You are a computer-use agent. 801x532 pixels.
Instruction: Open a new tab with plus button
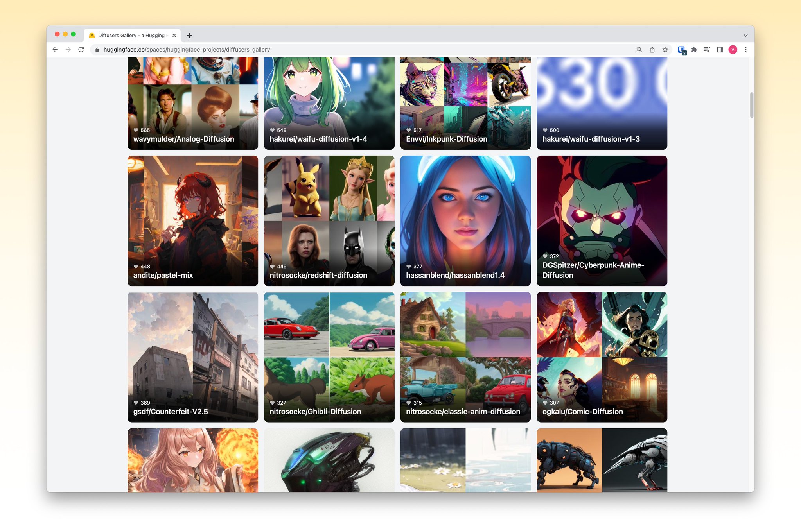[189, 36]
